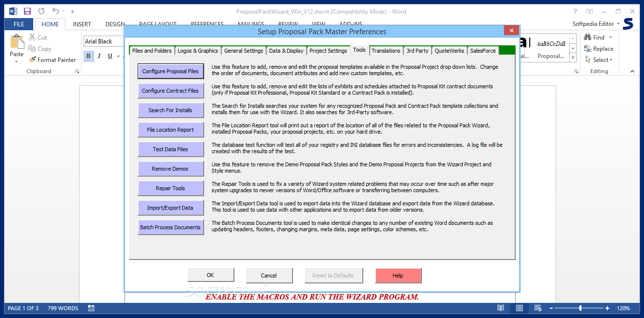The height and width of the screenshot is (318, 644).
Task: Save the document with the floppy disk icon
Action: [27, 11]
